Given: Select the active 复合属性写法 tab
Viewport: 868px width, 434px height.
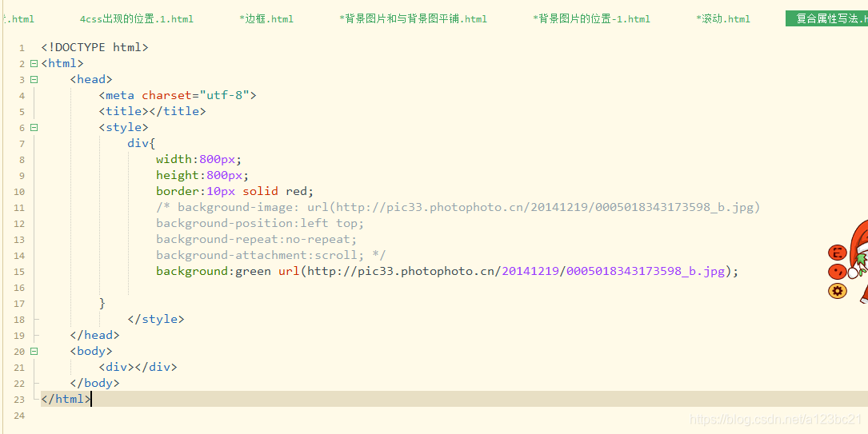Looking at the screenshot, I should point(827,19).
